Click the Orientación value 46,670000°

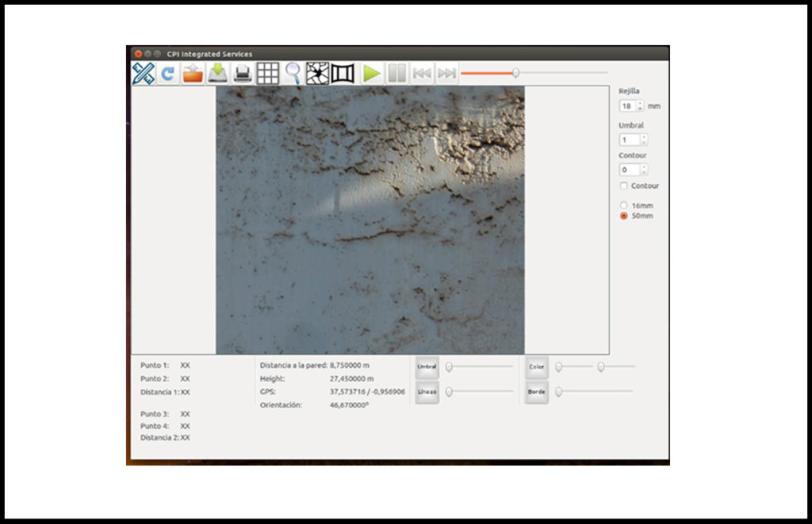coord(350,405)
